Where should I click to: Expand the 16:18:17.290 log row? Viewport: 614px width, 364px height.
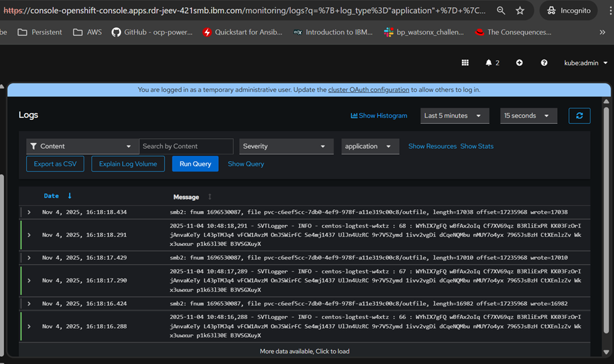[x=29, y=281]
